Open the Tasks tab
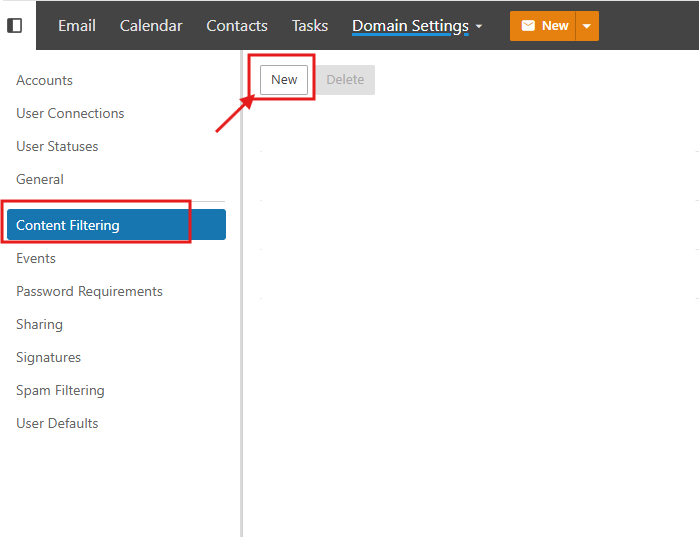 [310, 26]
